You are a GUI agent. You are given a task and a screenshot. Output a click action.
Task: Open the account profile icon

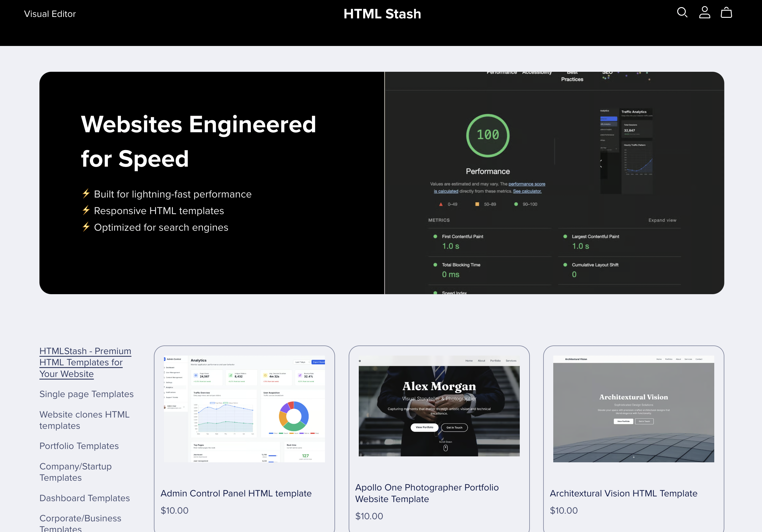[x=704, y=13]
